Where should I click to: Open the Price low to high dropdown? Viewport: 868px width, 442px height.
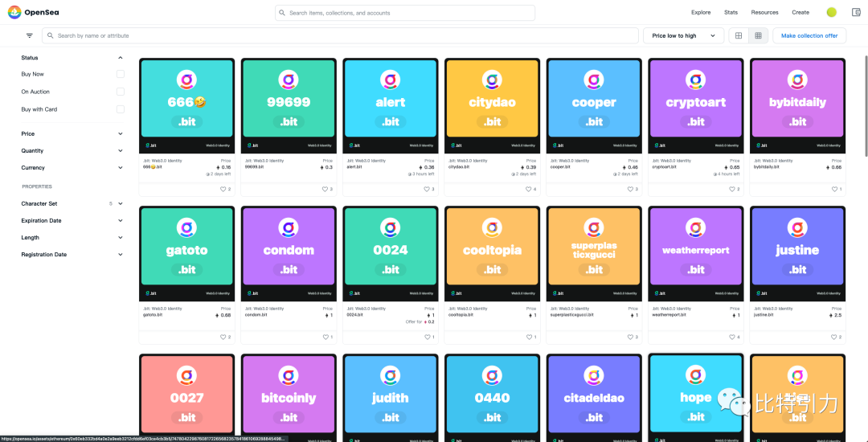[x=684, y=35]
